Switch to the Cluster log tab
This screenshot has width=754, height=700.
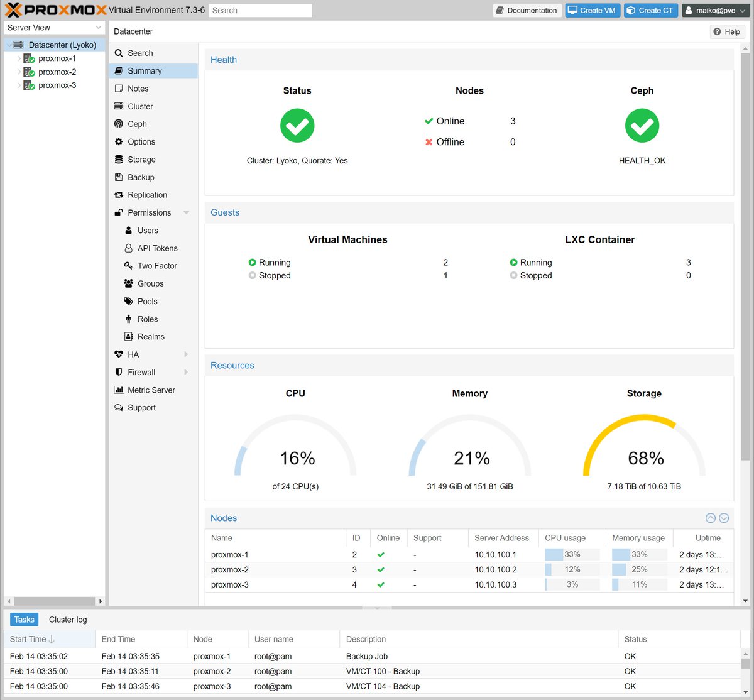click(68, 620)
